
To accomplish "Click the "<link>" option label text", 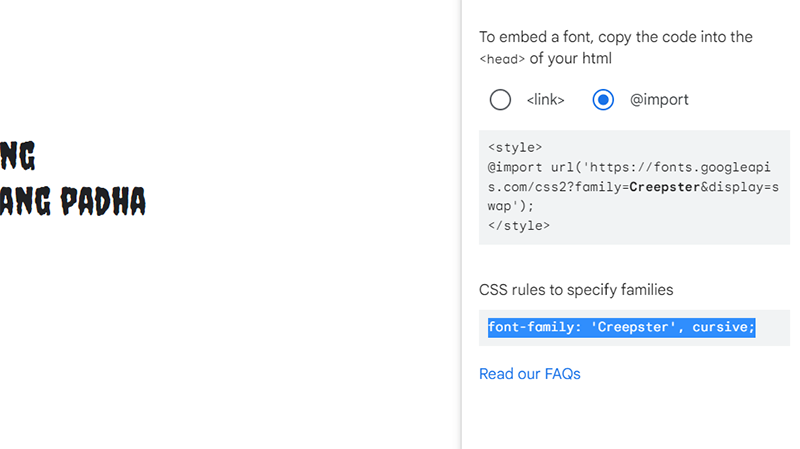I will 545,100.
